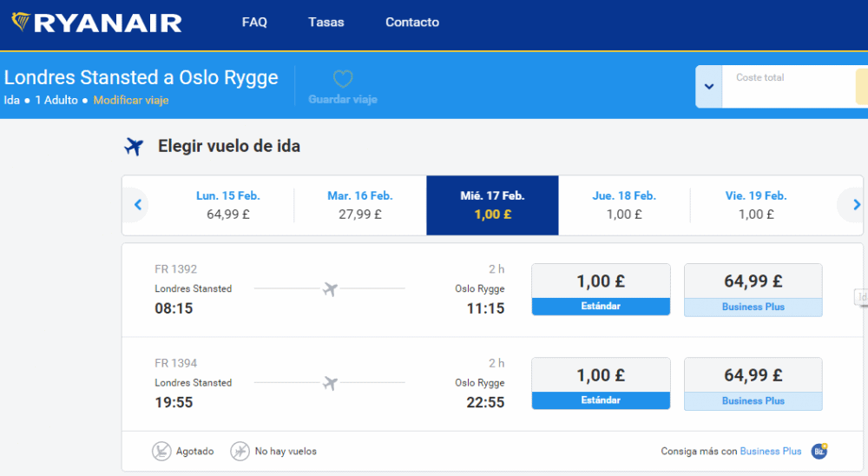Click the heart icon to save trip

click(x=343, y=79)
